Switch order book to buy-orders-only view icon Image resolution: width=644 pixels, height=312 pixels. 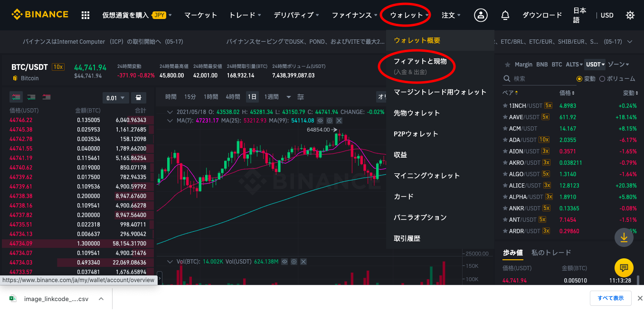(31, 97)
